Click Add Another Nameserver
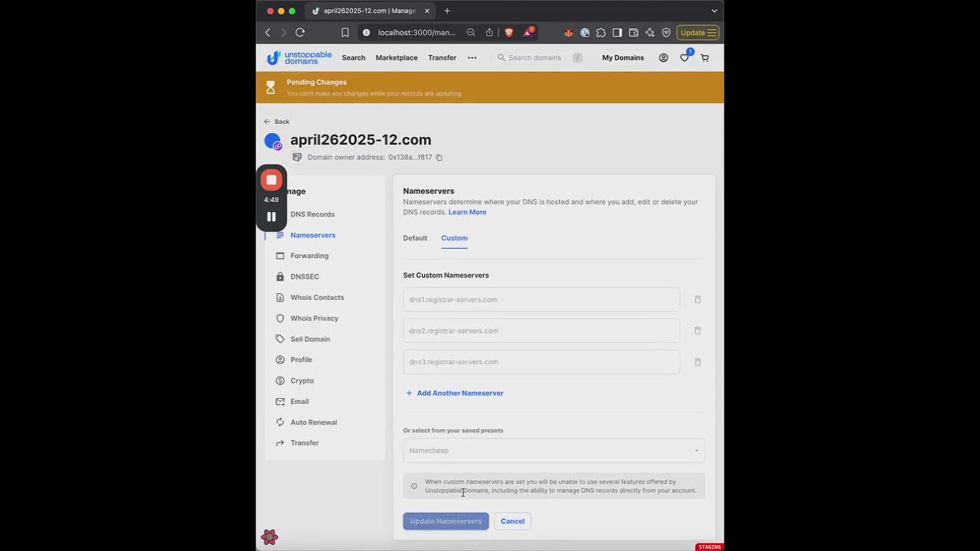The image size is (980, 551). 454,393
